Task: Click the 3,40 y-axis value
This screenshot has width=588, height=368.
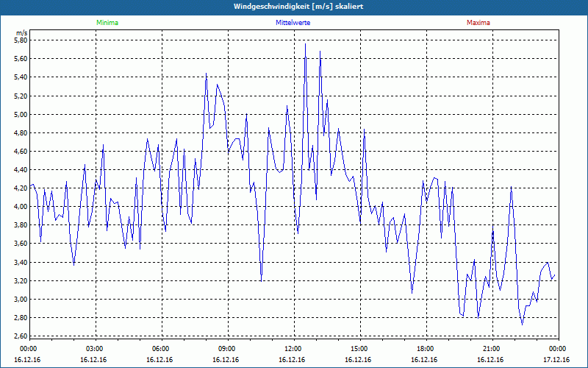Action: pyautogui.click(x=21, y=263)
